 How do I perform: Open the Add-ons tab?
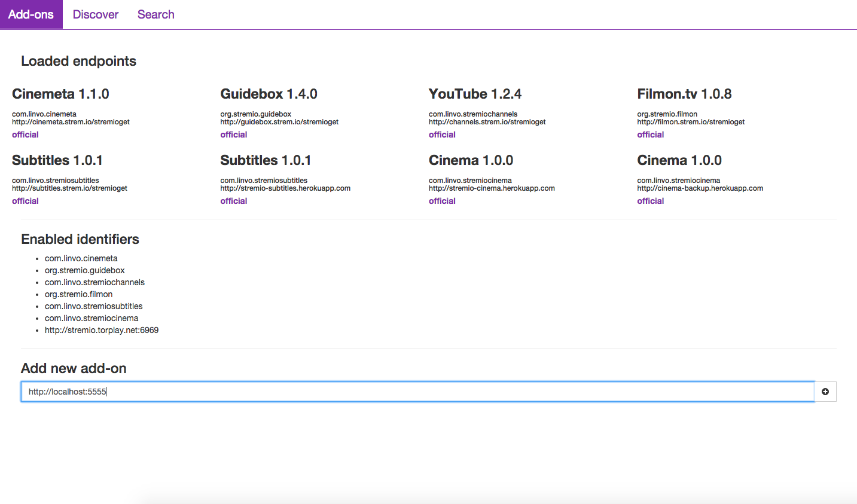pyautogui.click(x=31, y=14)
